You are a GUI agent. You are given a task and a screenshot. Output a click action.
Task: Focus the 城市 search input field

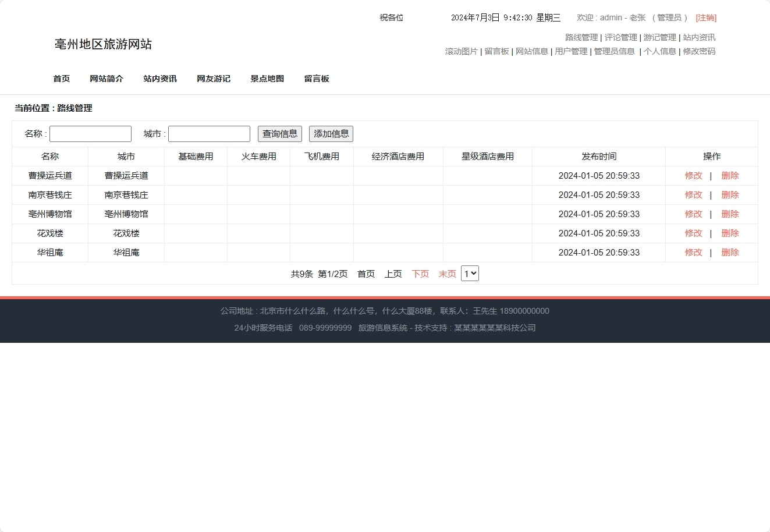point(209,134)
